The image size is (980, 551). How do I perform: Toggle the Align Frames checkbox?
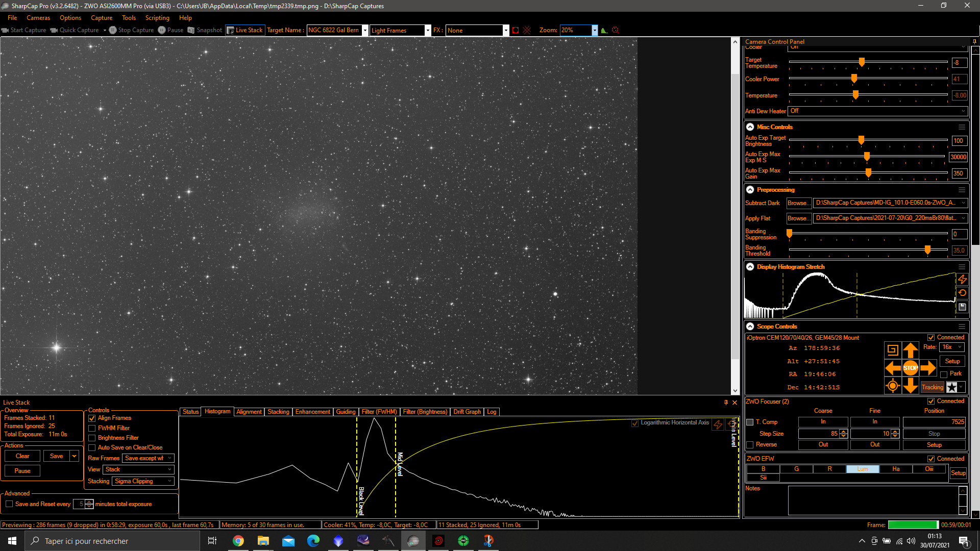point(92,418)
